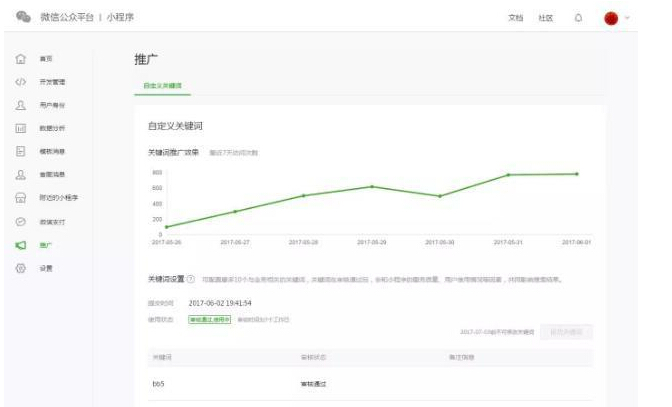
Task: Click the 关键词推广效果 chart title
Action: [x=173, y=152]
